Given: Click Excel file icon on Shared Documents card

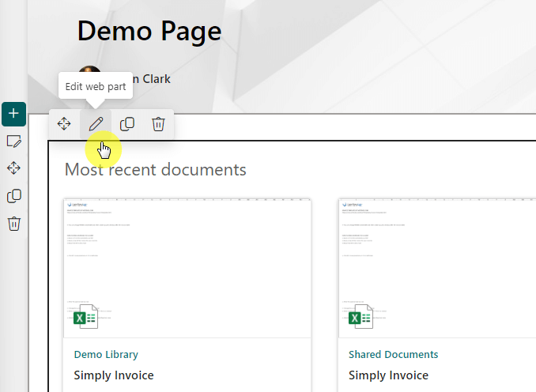Looking at the screenshot, I should (361, 316).
